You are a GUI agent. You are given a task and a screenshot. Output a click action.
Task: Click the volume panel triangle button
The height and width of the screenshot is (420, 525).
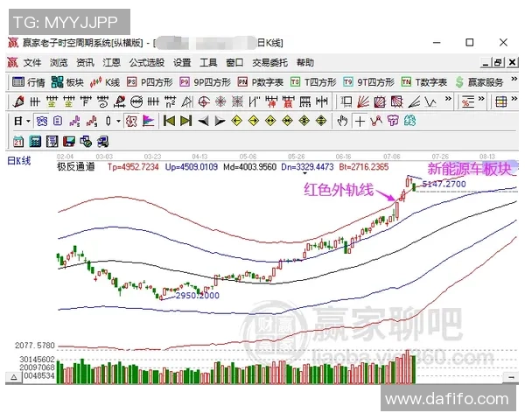[x=14, y=377]
